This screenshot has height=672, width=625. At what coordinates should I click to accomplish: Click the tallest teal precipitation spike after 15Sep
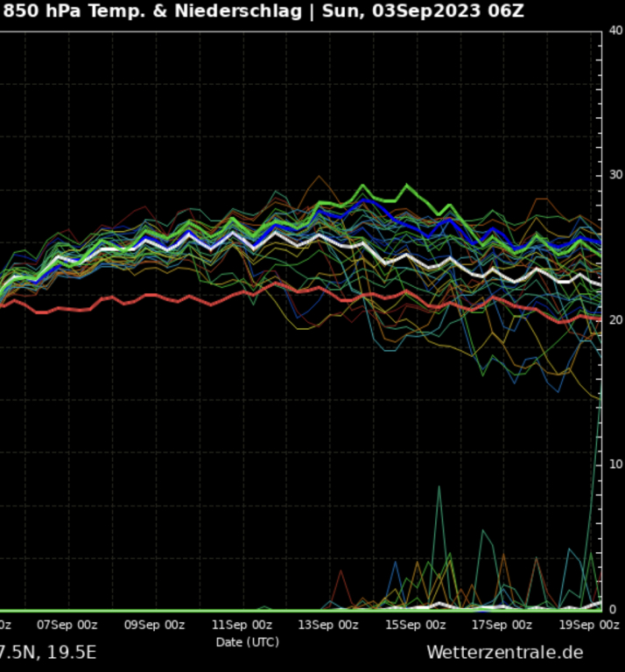point(439,490)
